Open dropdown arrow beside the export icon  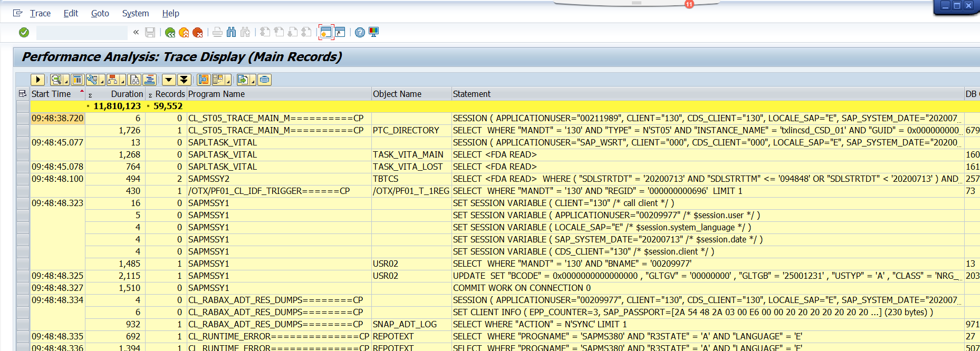point(253,81)
